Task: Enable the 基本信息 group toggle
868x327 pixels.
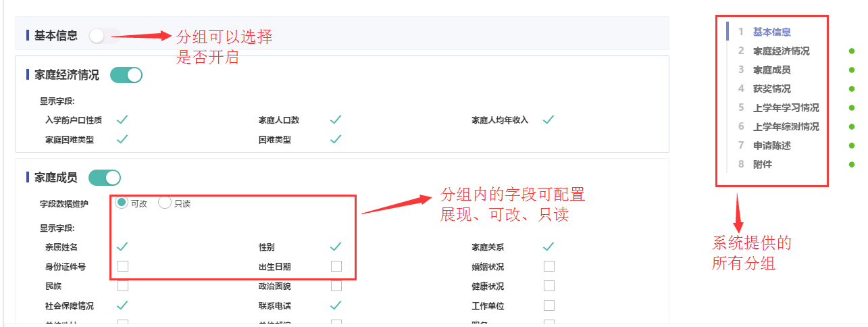Action: coord(104,36)
